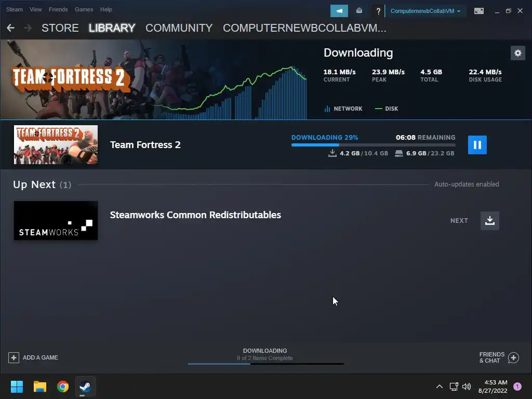Maximize the Steam window
Viewport: 532px width, 399px height.
click(508, 11)
